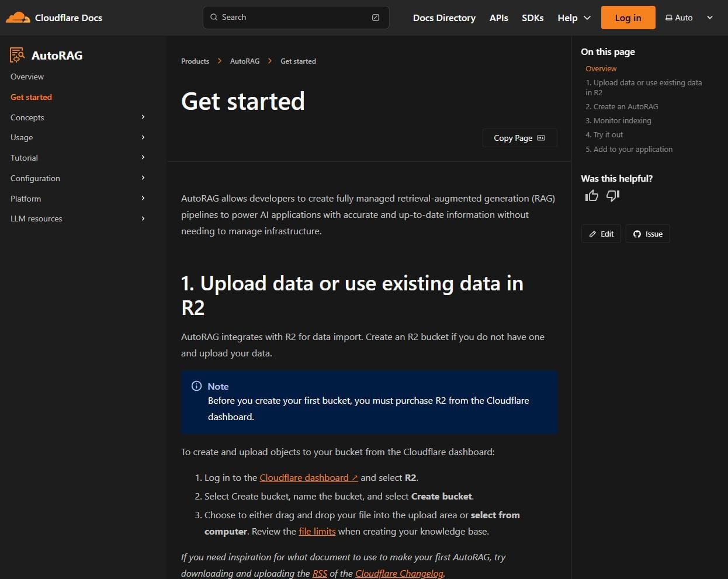Screen dimensions: 728x579
Task: Open the theme dropdown chevron next to Auto
Action: [710, 18]
